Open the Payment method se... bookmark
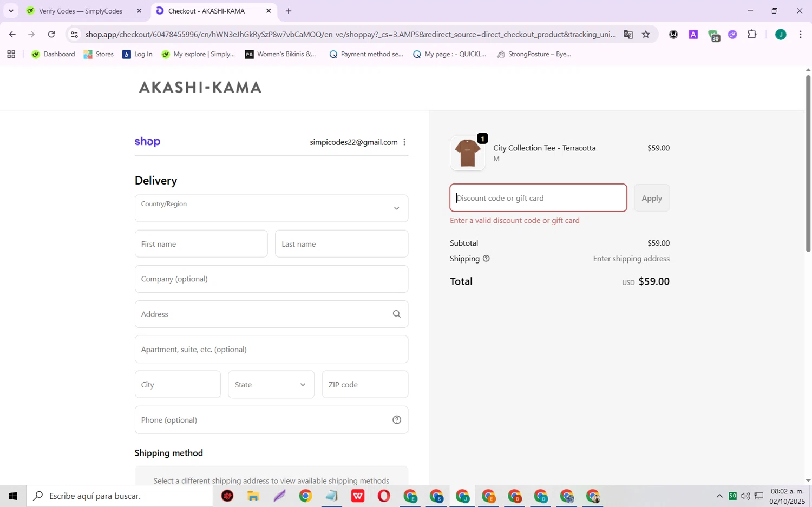The width and height of the screenshot is (812, 507). [366, 54]
